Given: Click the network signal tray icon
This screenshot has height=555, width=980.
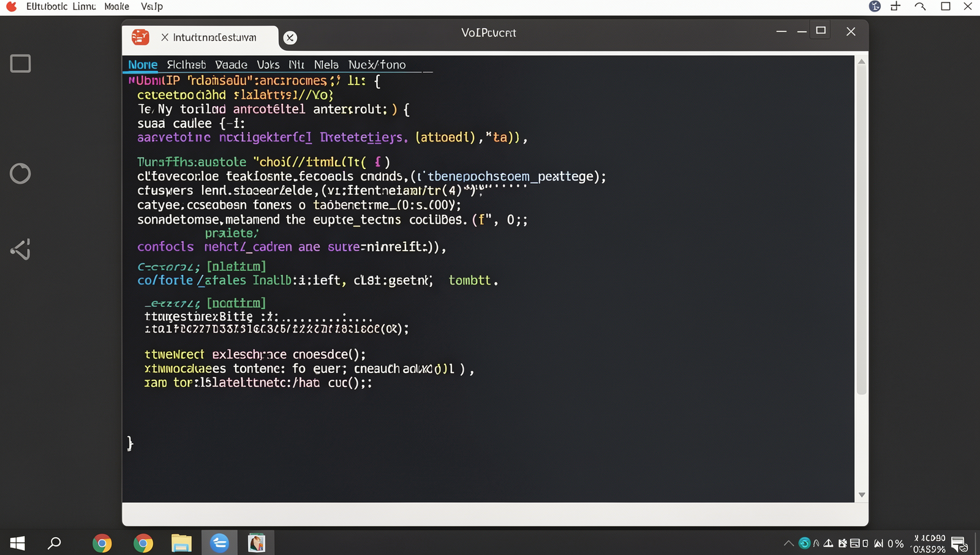Looking at the screenshot, I should [x=878, y=543].
